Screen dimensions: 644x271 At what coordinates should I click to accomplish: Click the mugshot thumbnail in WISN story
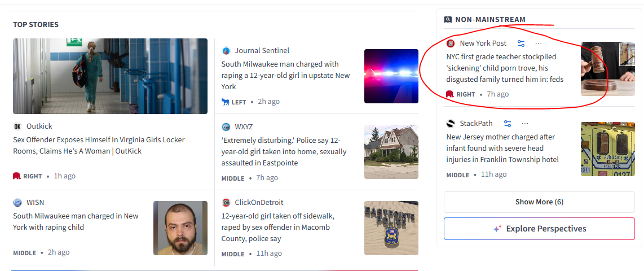click(180, 228)
